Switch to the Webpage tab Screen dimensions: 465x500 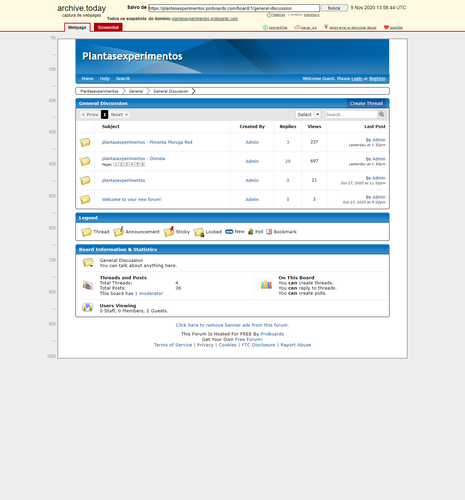click(77, 27)
